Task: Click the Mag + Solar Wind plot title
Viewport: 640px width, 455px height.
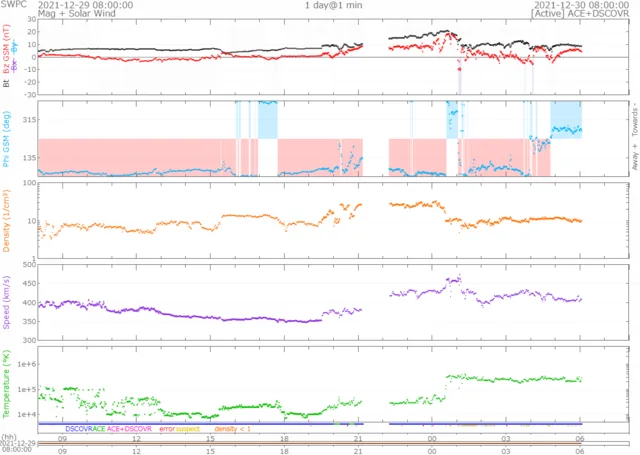Action: (x=77, y=13)
